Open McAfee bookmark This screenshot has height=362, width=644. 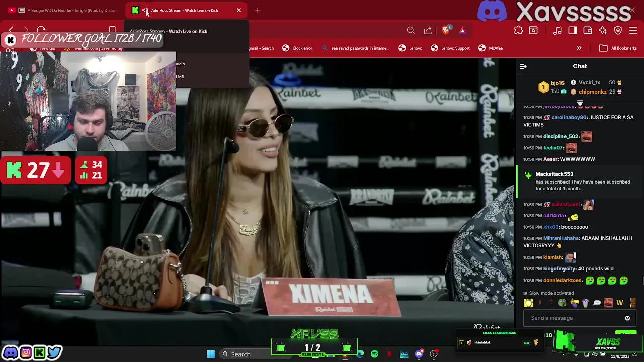tap(491, 48)
